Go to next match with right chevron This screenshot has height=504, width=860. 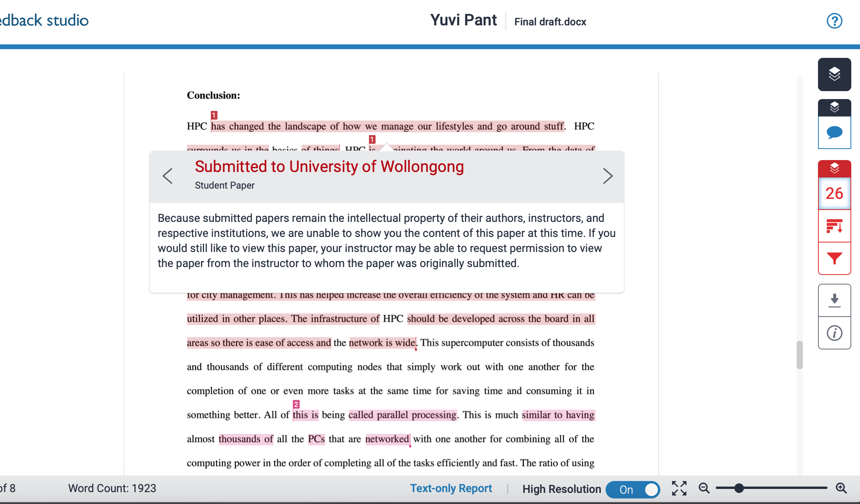pos(608,176)
